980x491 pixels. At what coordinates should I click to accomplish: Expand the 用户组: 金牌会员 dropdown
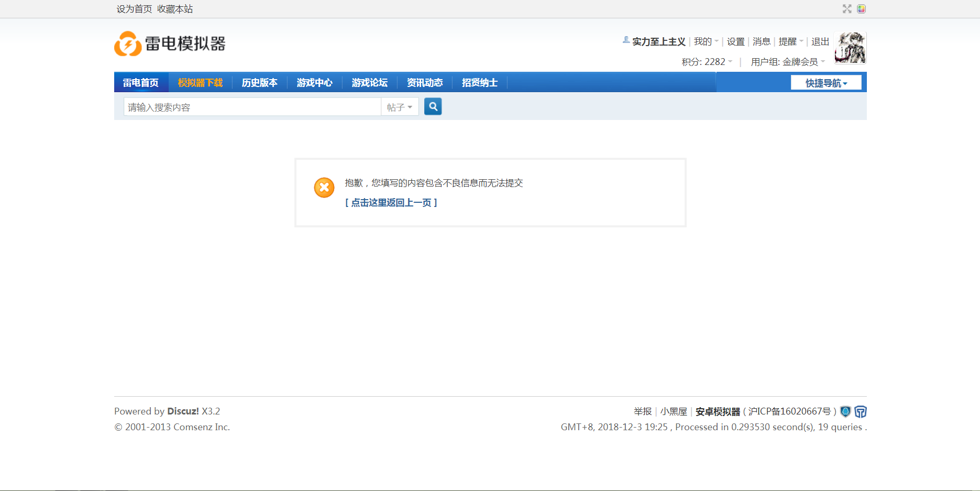pos(788,62)
